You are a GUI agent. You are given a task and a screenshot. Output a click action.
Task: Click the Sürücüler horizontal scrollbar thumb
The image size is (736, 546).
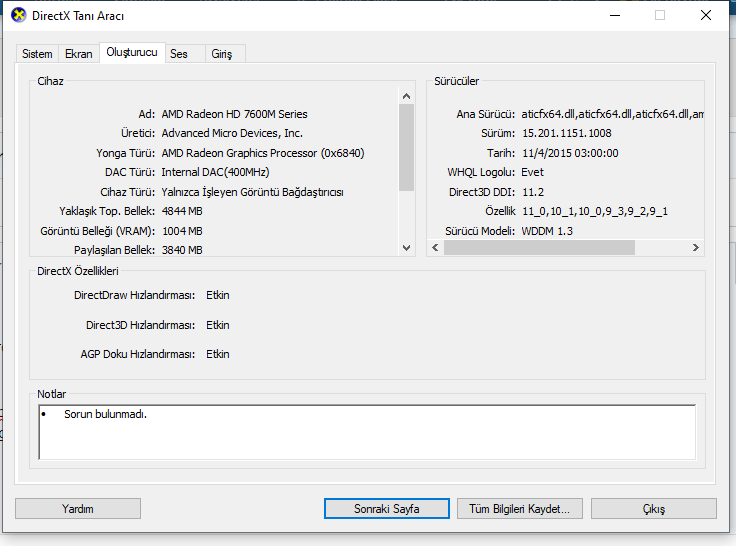coord(539,247)
